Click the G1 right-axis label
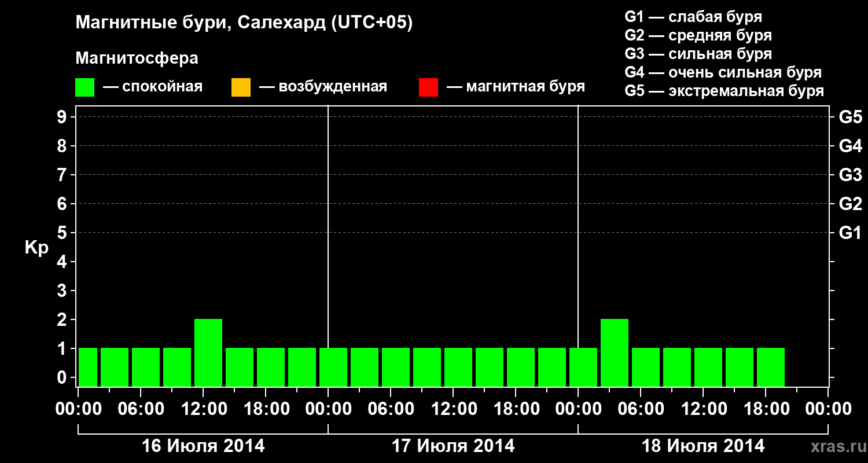Screen dimensions: 868x463 [850, 233]
